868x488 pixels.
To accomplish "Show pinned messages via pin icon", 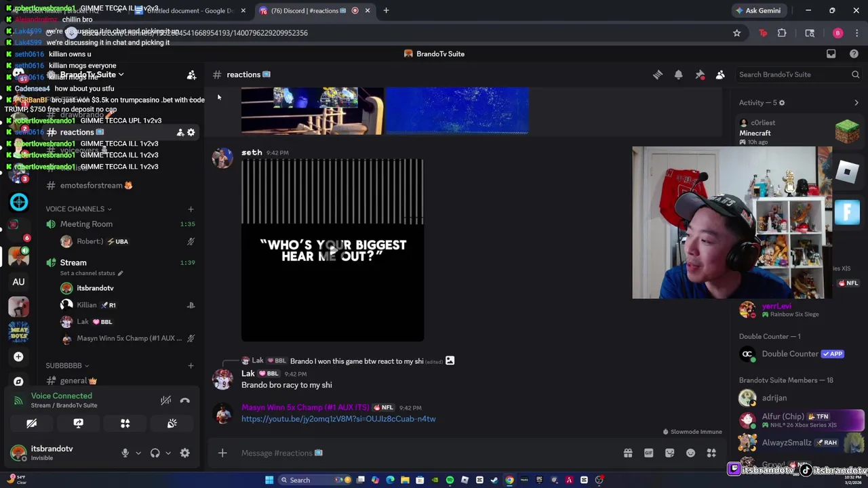I will click(700, 75).
